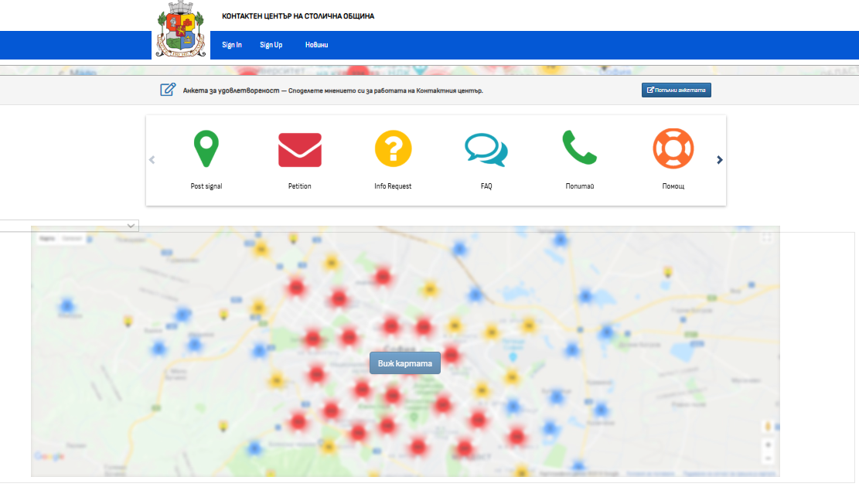
Task: Go back with carousel left chevron
Action: pyautogui.click(x=152, y=160)
